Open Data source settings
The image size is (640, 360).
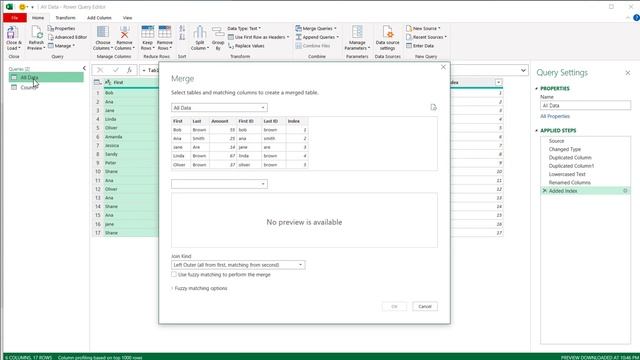(387, 38)
